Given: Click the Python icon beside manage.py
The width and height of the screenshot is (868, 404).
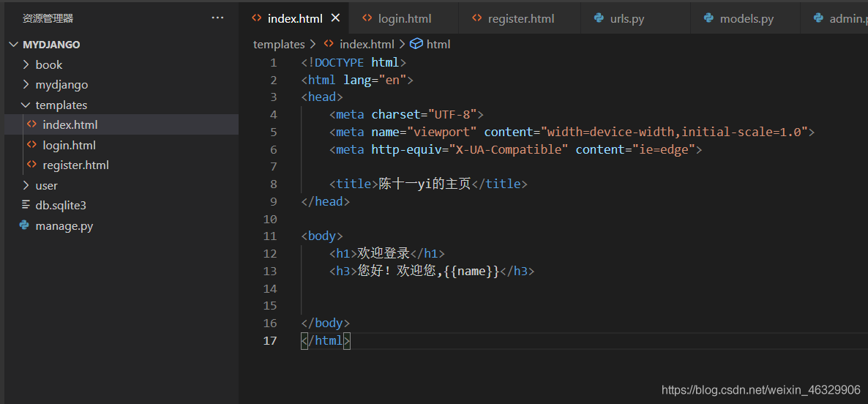Looking at the screenshot, I should pyautogui.click(x=25, y=225).
